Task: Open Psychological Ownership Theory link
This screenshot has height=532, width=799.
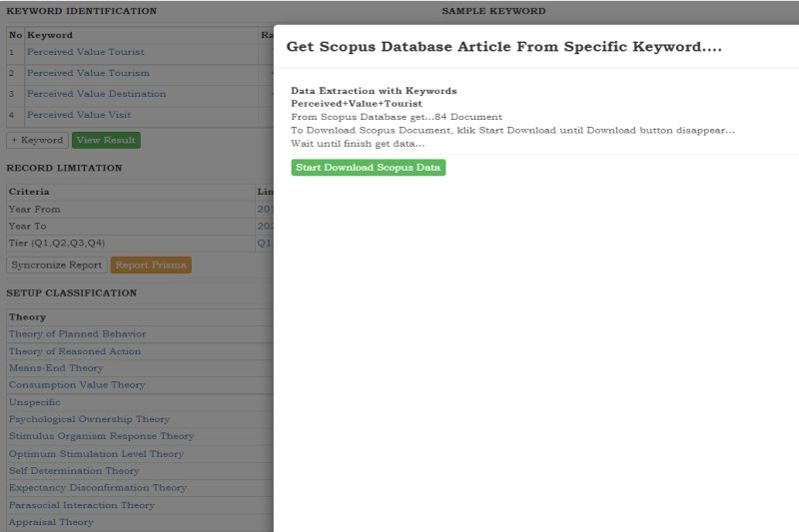Action: [89, 419]
